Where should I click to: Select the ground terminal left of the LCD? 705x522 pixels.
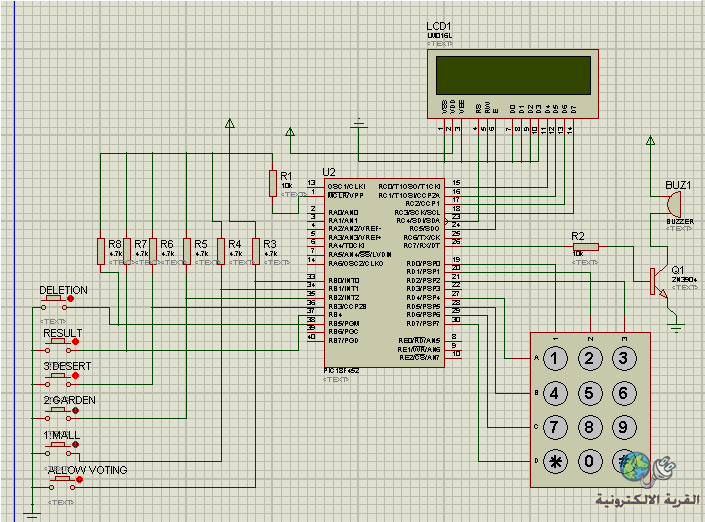tap(358, 124)
